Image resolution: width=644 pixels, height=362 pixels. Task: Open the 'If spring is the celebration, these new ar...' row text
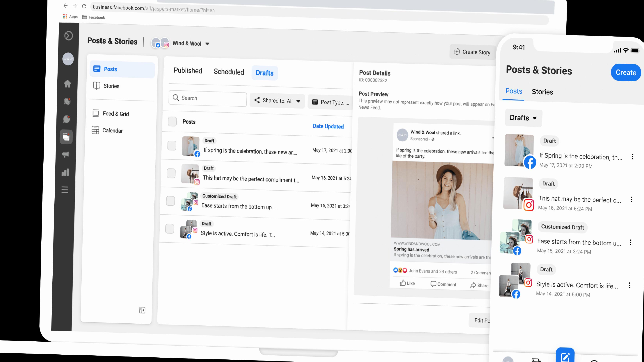point(250,151)
